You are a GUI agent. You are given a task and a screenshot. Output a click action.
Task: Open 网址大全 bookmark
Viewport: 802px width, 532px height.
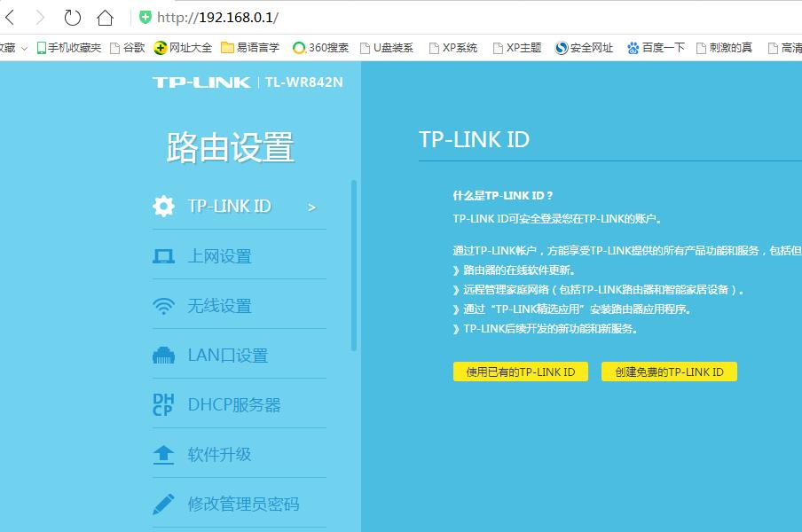(x=183, y=48)
